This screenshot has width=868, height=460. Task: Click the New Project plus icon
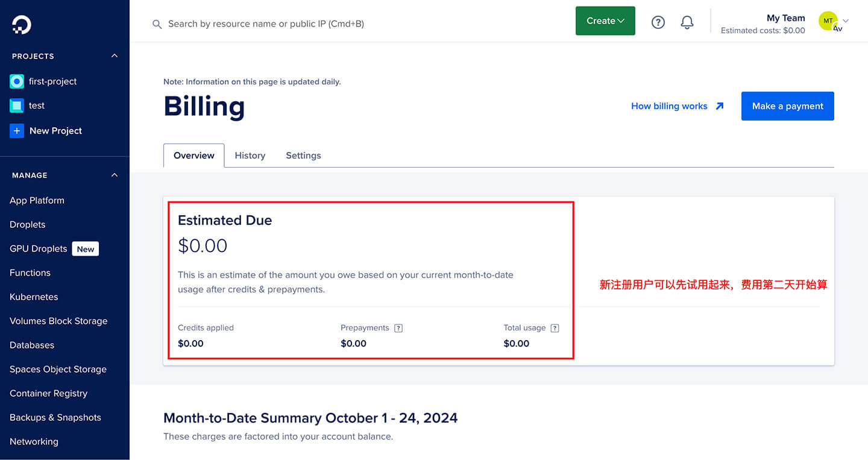17,131
